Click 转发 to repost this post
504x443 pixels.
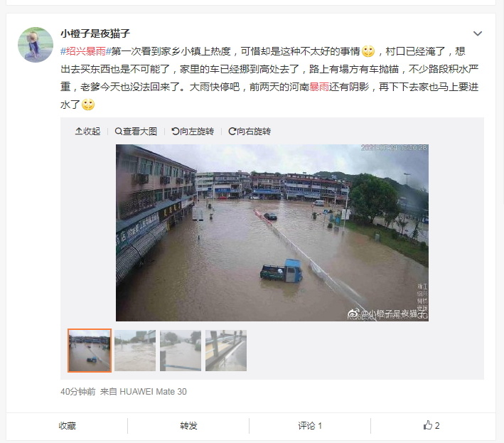[x=188, y=426]
